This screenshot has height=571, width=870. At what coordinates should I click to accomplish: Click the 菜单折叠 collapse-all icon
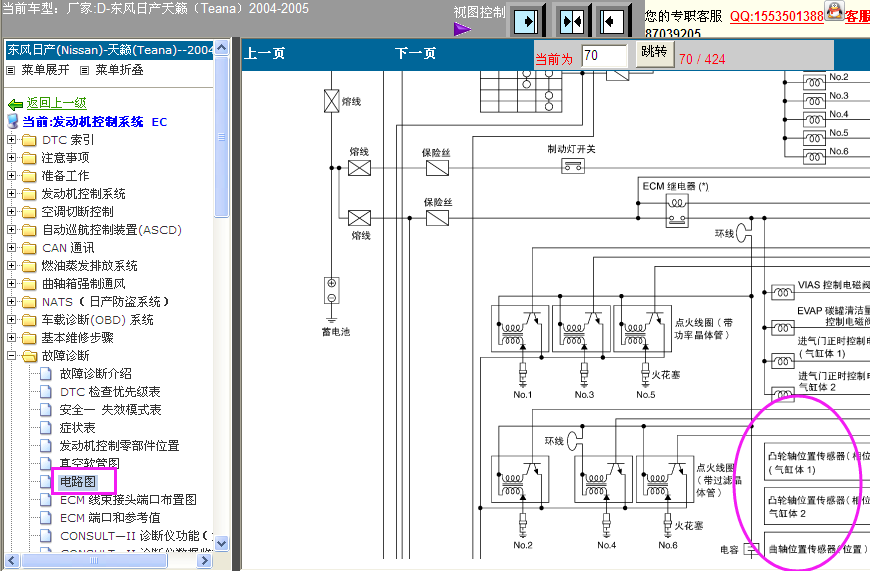coord(84,70)
